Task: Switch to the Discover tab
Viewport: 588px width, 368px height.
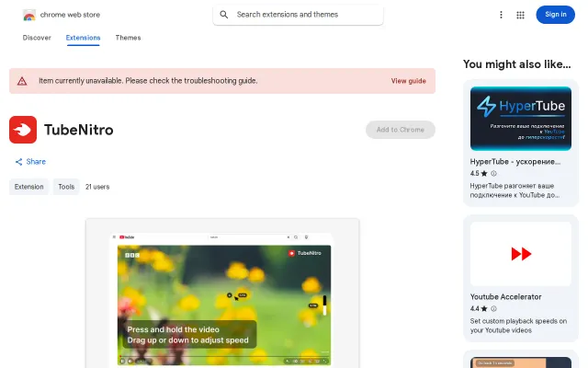Action: pyautogui.click(x=37, y=38)
